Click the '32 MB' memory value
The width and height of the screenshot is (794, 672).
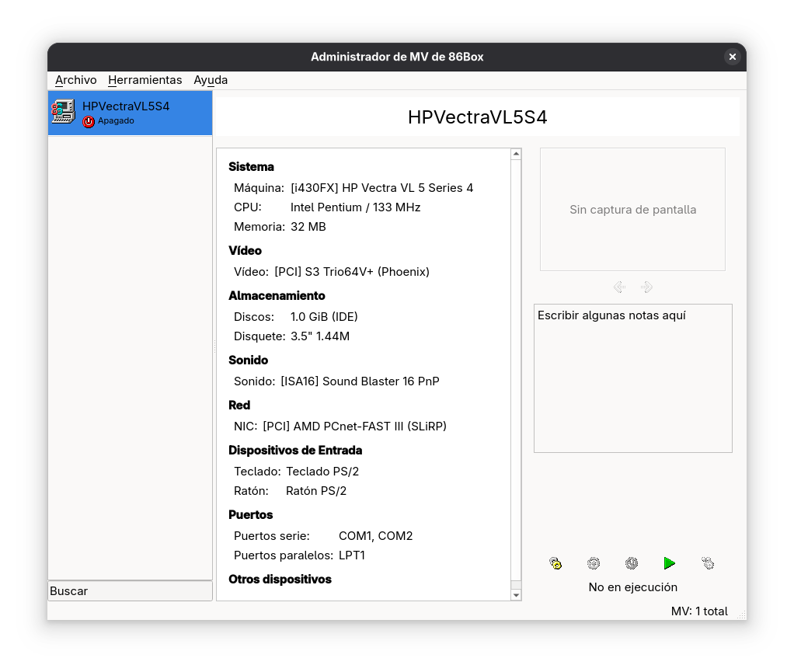pos(308,226)
